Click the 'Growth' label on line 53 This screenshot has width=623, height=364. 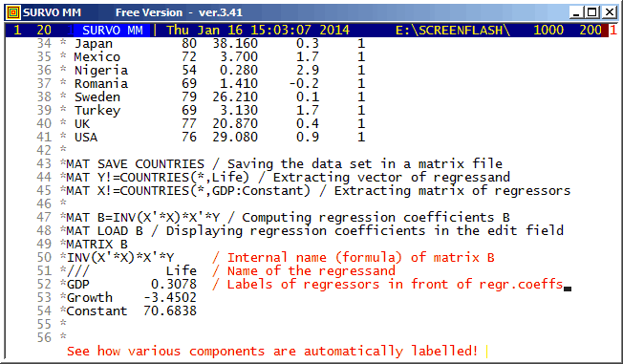point(90,298)
